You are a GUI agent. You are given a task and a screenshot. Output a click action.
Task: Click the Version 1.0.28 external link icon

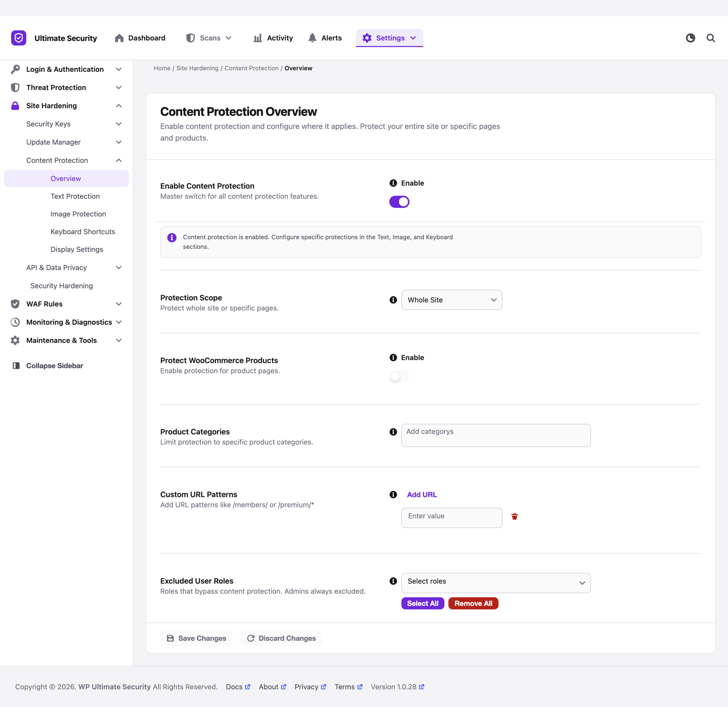[421, 687]
